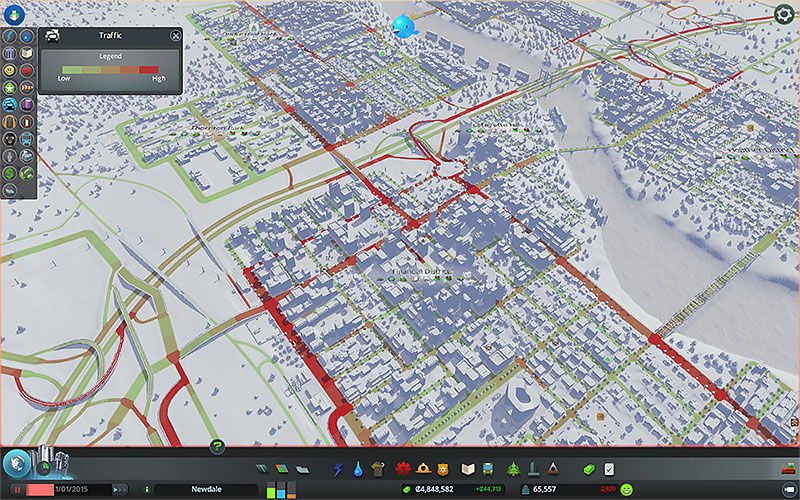The image size is (800, 500).
Task: Open the Water and Sewage build menu
Action: pyautogui.click(x=358, y=469)
